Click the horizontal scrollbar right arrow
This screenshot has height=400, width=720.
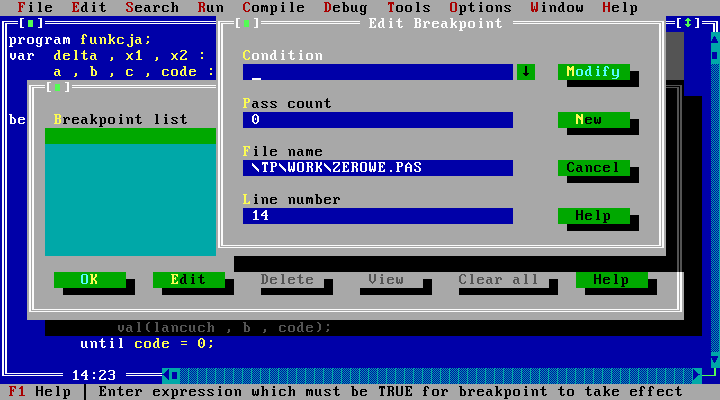[x=698, y=376]
